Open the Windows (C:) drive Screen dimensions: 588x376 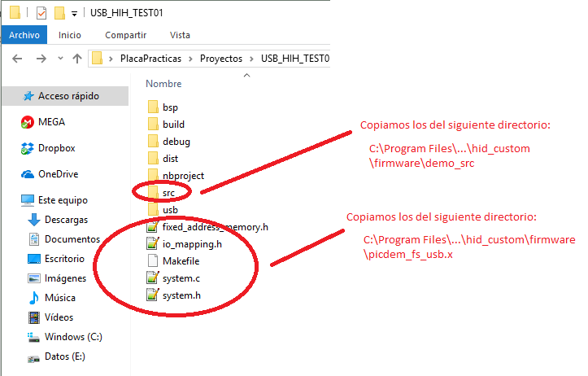pyautogui.click(x=73, y=337)
